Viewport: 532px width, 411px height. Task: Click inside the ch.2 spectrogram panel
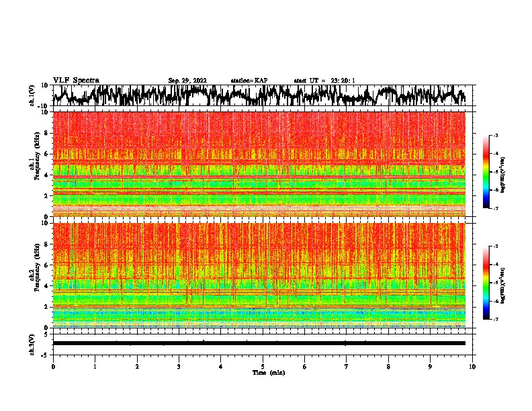tap(259, 275)
